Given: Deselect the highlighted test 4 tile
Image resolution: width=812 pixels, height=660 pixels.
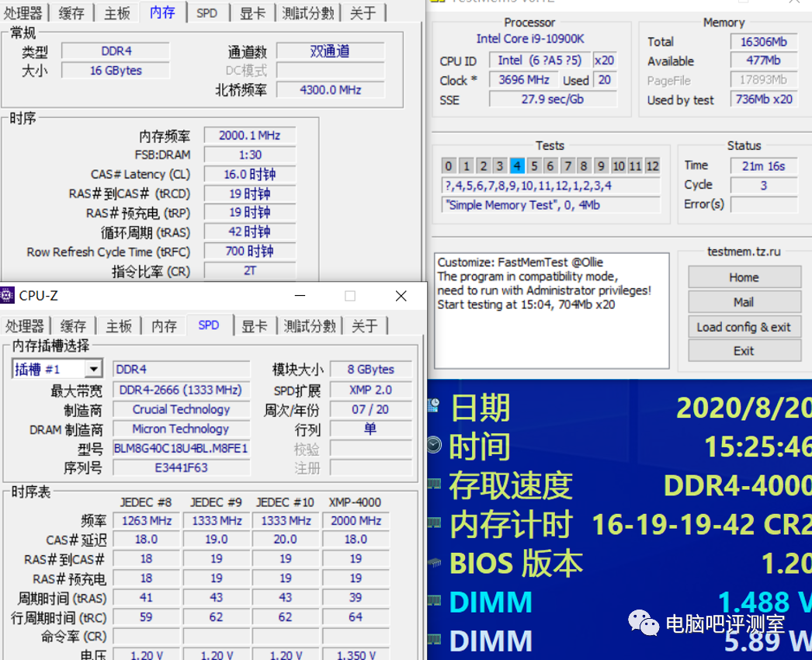Looking at the screenshot, I should click(516, 165).
